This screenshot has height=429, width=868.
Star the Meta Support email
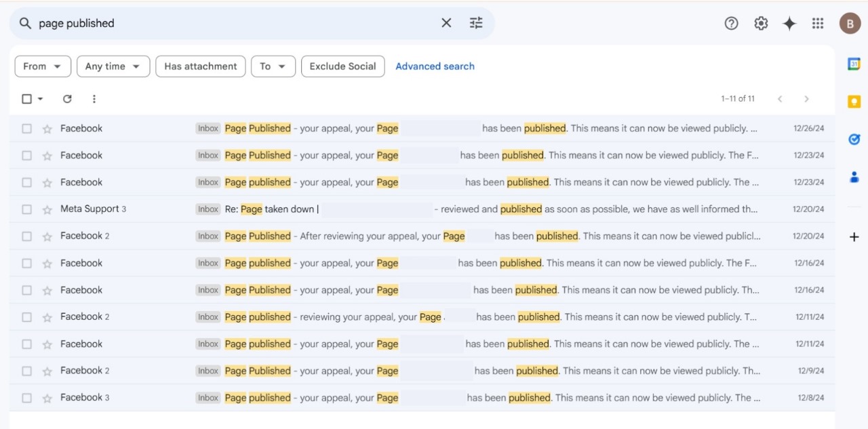tap(47, 209)
